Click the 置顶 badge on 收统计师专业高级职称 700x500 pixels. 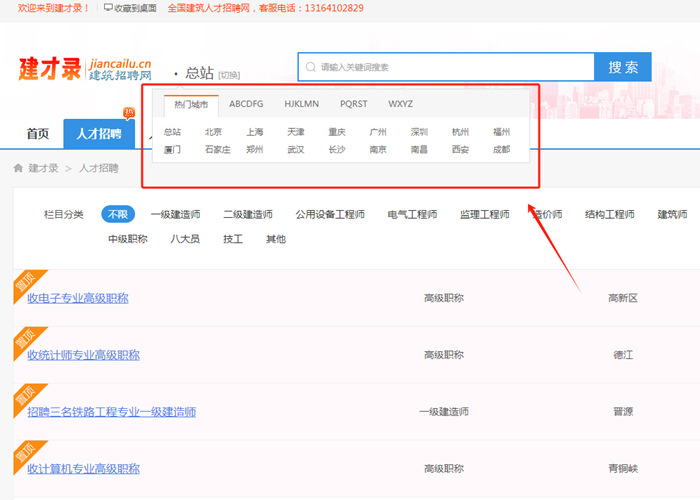click(x=24, y=342)
